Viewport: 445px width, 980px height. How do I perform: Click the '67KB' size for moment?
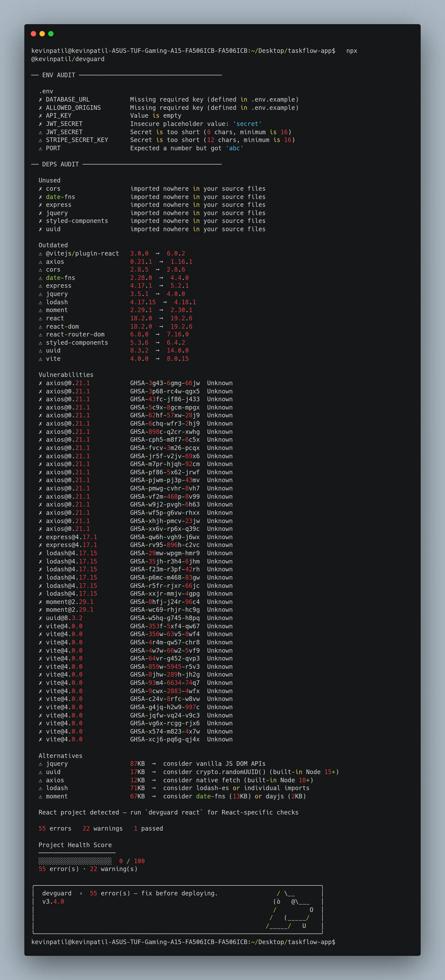click(x=137, y=796)
